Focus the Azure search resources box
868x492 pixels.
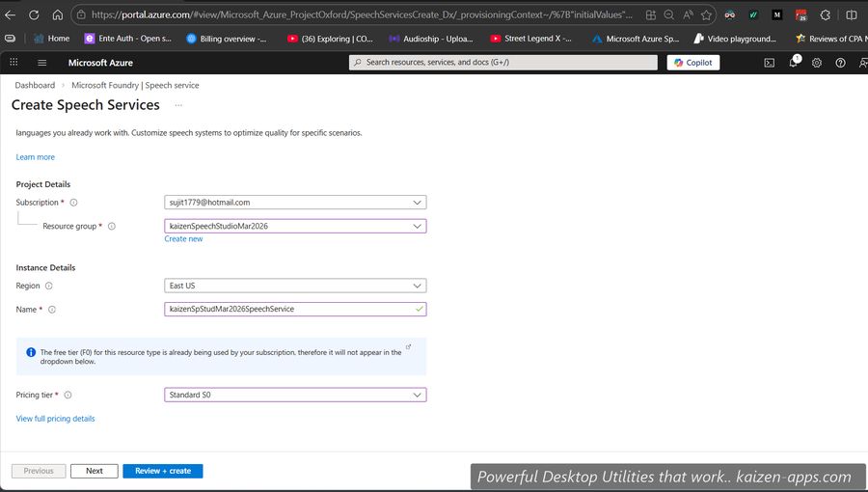(x=503, y=63)
